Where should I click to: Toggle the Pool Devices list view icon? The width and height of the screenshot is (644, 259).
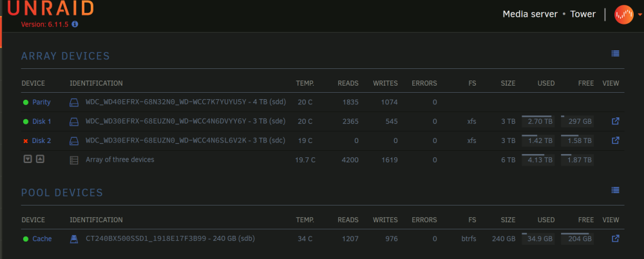615,190
